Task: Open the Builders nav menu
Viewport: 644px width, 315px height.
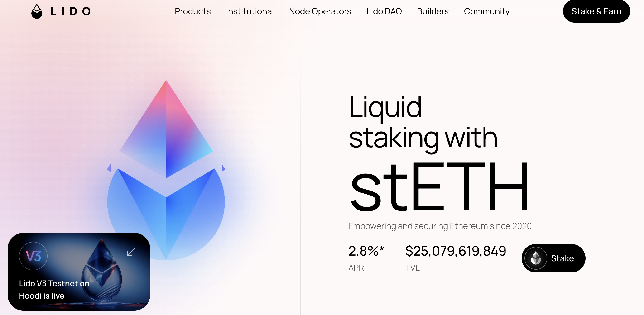Action: 433,11
